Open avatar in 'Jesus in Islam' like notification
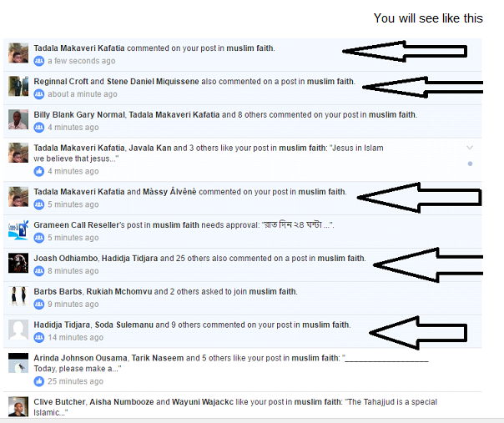 tap(18, 153)
